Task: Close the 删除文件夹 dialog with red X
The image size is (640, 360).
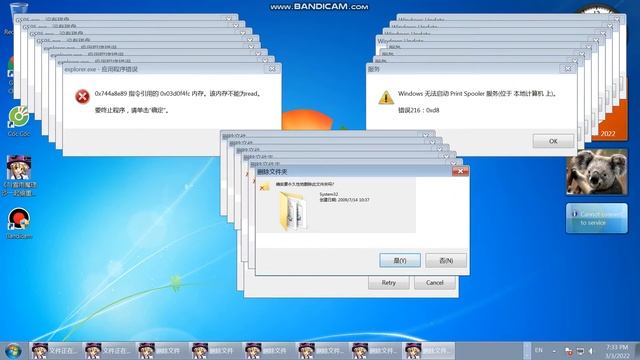Action: (460, 171)
